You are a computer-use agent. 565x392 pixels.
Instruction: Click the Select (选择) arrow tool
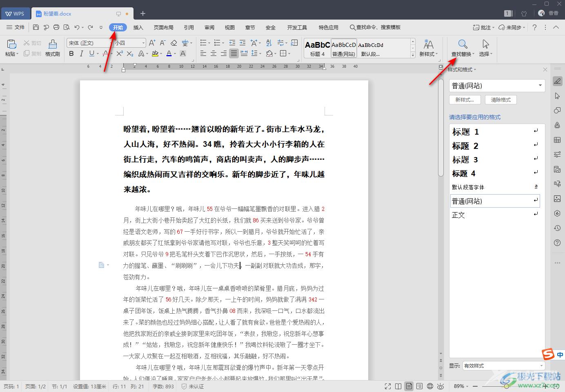(485, 48)
